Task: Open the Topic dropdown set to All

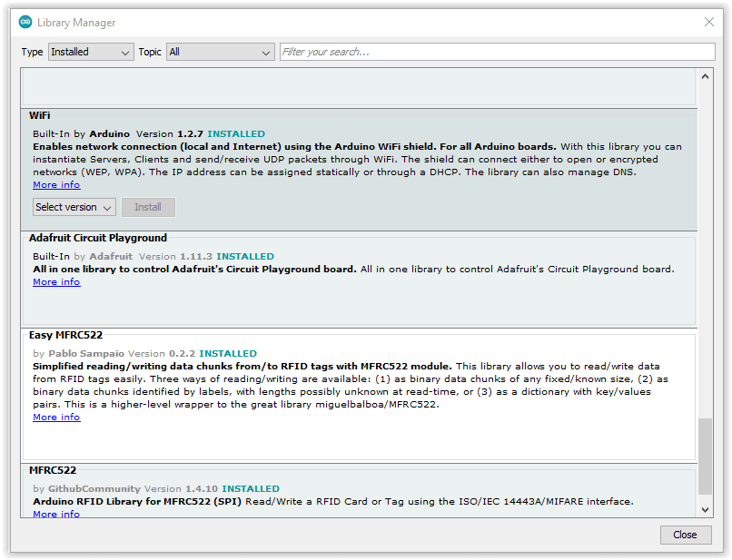Action: click(x=221, y=52)
